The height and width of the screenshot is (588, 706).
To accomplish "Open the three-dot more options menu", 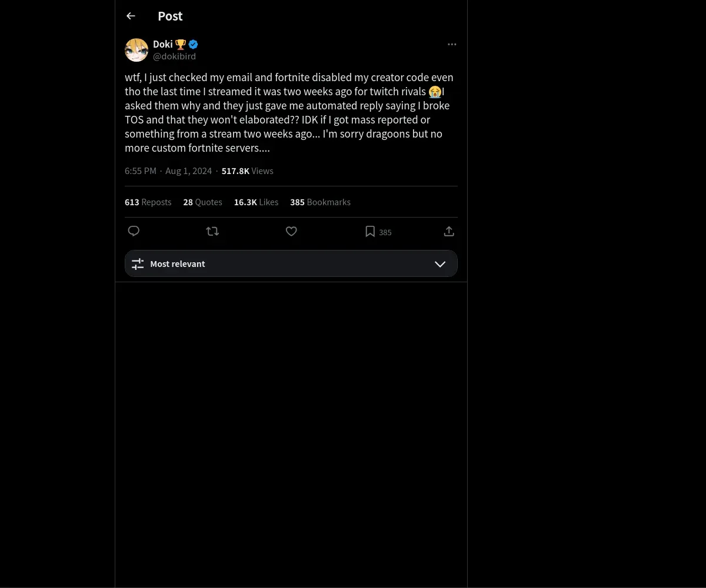I will pos(452,44).
